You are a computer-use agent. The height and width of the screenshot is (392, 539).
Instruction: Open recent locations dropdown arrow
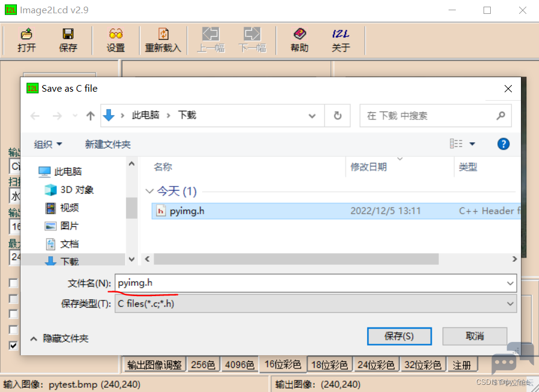click(x=75, y=116)
